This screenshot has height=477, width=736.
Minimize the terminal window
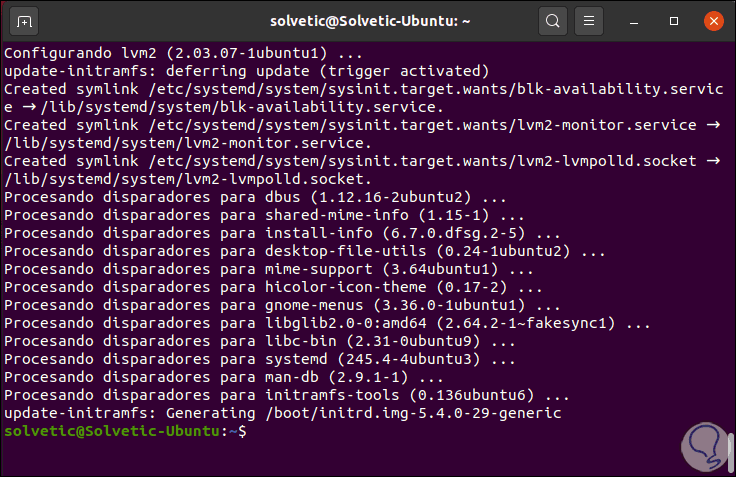point(634,22)
